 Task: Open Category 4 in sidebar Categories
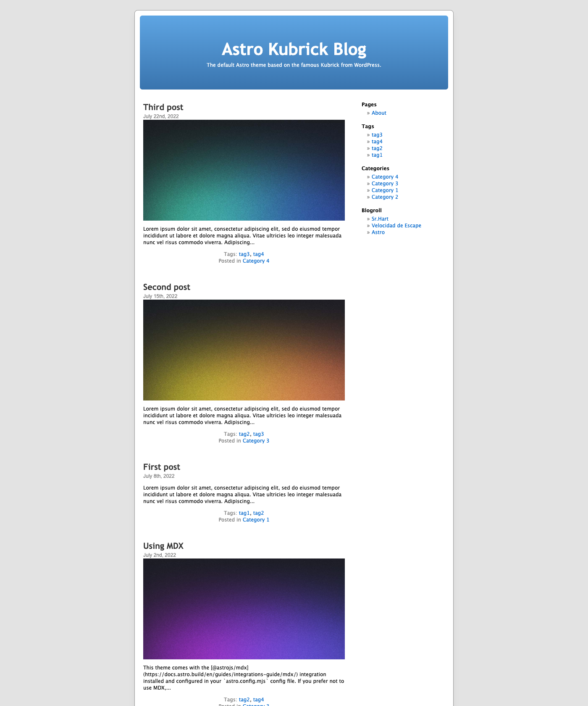pos(385,177)
